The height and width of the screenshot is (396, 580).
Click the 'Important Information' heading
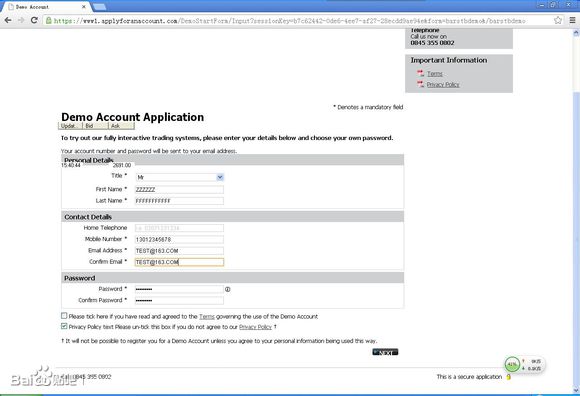click(x=449, y=60)
